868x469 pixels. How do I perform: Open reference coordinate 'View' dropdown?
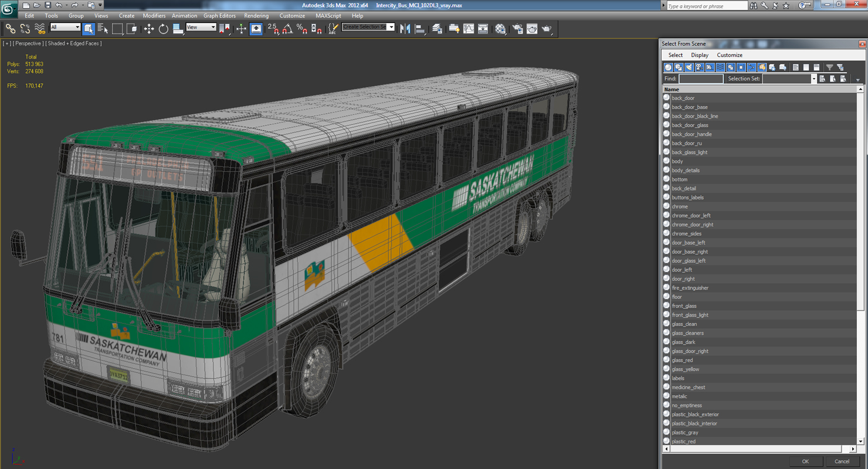pos(201,28)
